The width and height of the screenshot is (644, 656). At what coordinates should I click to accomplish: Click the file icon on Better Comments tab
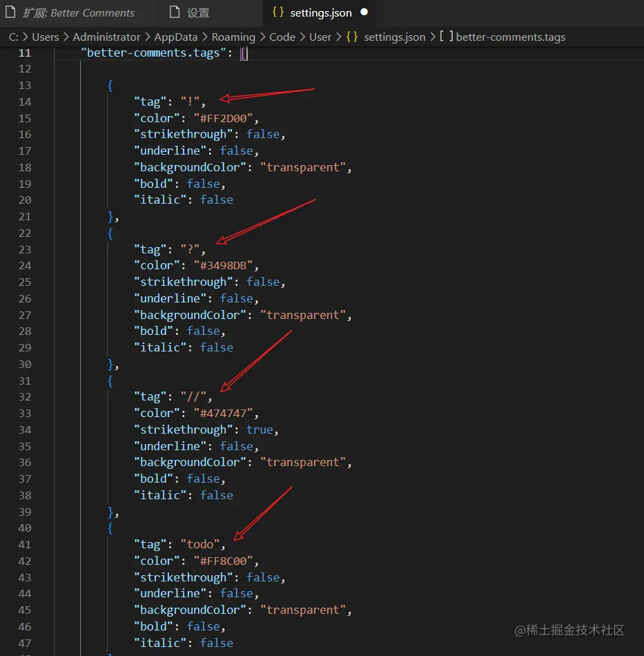coord(10,12)
